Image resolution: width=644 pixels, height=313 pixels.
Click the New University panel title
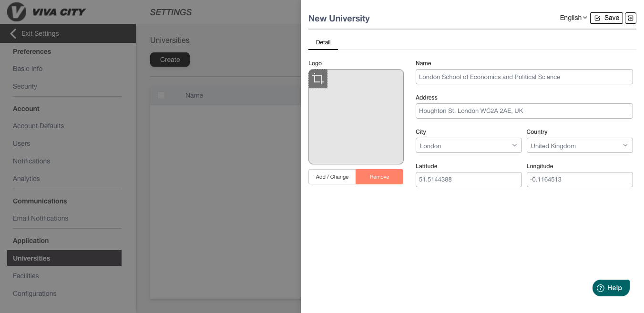[x=339, y=19]
